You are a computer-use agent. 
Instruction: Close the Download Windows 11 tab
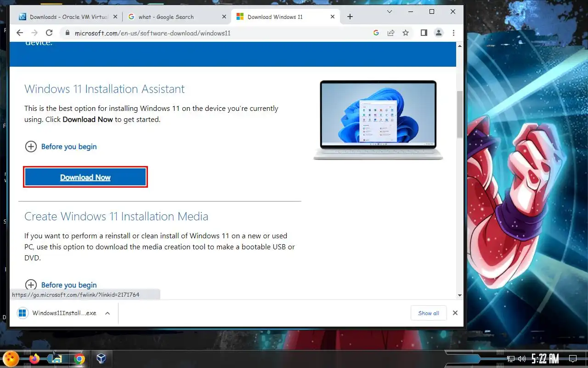(333, 17)
